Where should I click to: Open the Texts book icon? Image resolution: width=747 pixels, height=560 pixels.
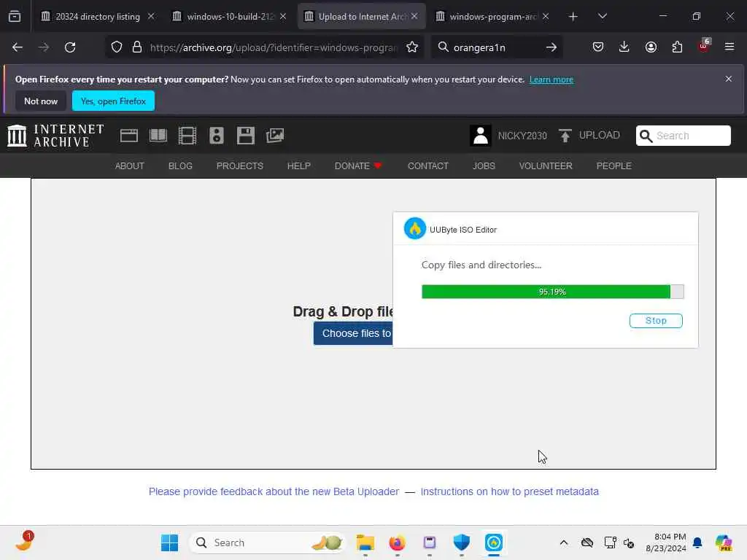coord(158,136)
